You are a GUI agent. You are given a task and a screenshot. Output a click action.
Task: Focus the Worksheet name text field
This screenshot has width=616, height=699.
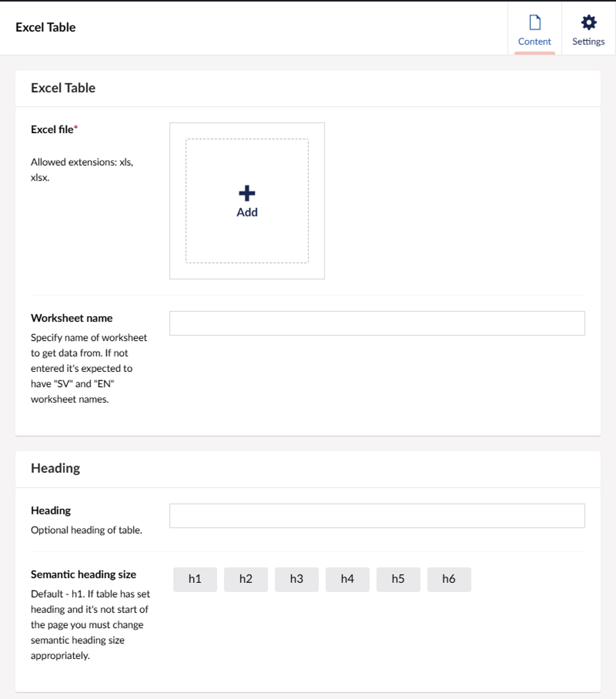377,323
